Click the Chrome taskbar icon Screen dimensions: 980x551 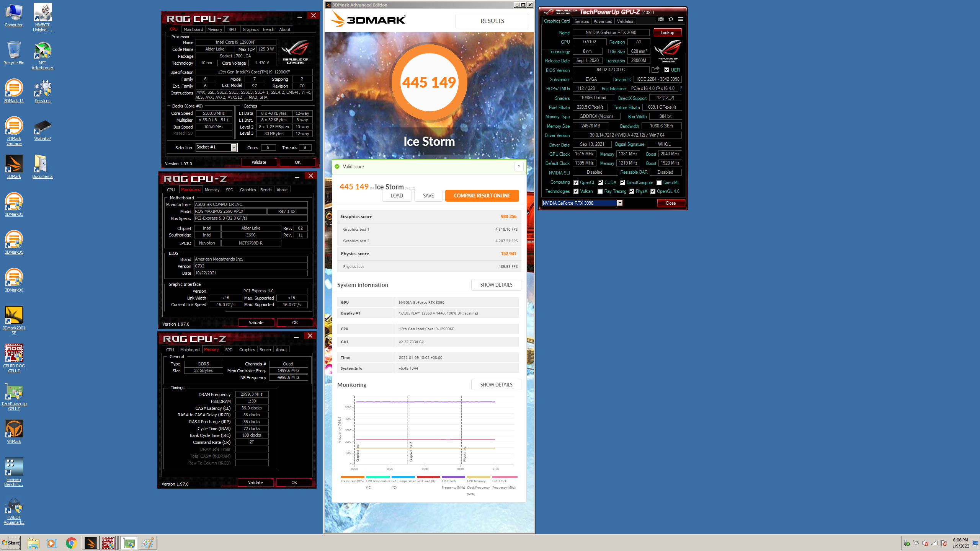tap(71, 543)
